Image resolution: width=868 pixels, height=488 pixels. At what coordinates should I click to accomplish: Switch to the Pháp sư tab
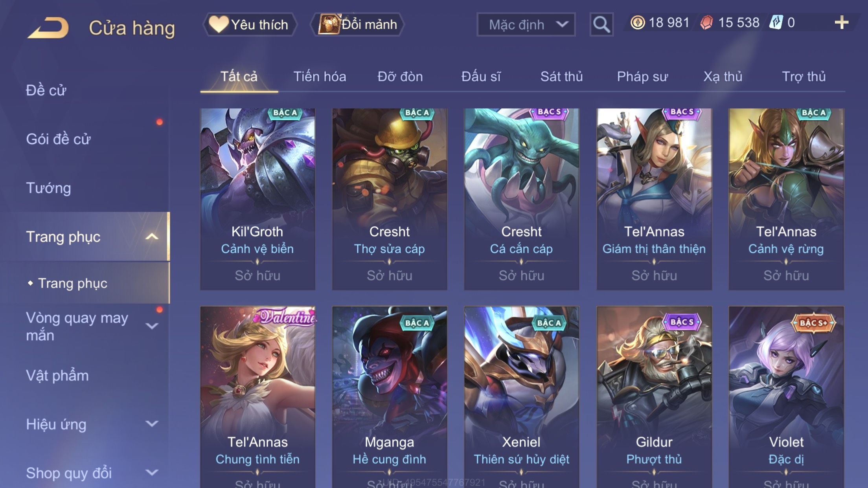coord(642,77)
